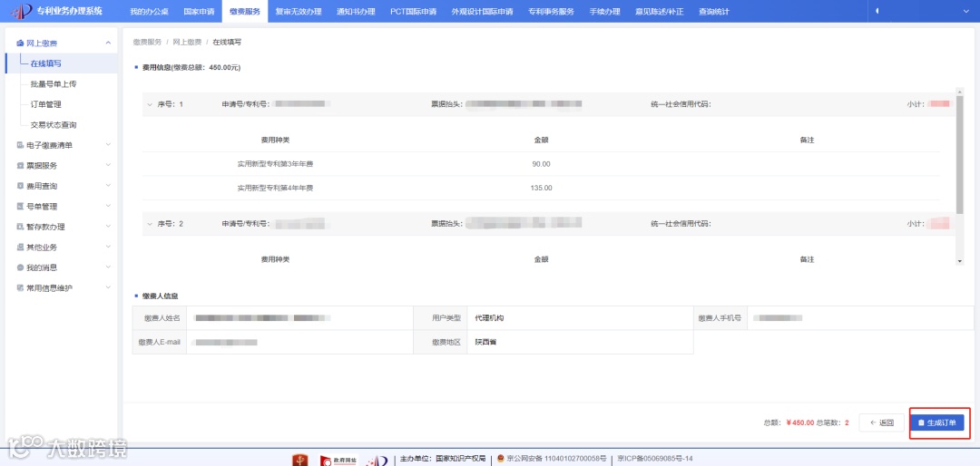Click the 网上缴费 sidebar icon
The image size is (980, 466).
[20, 44]
